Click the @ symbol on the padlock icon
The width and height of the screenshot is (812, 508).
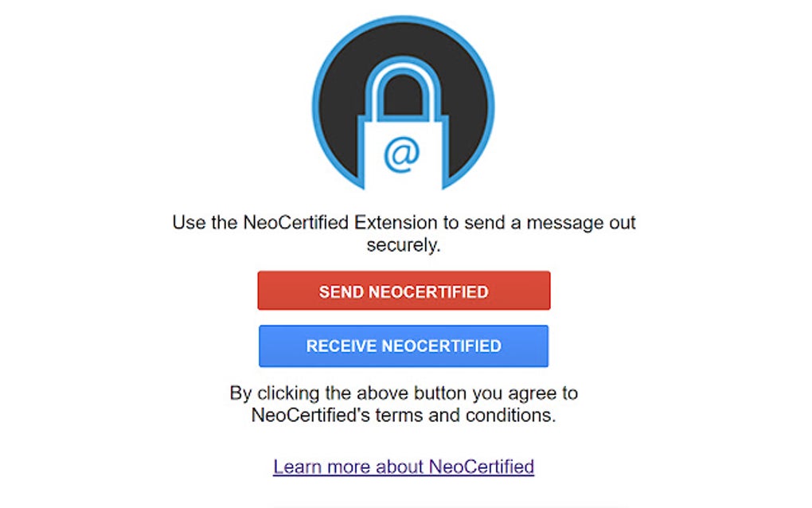point(404,152)
